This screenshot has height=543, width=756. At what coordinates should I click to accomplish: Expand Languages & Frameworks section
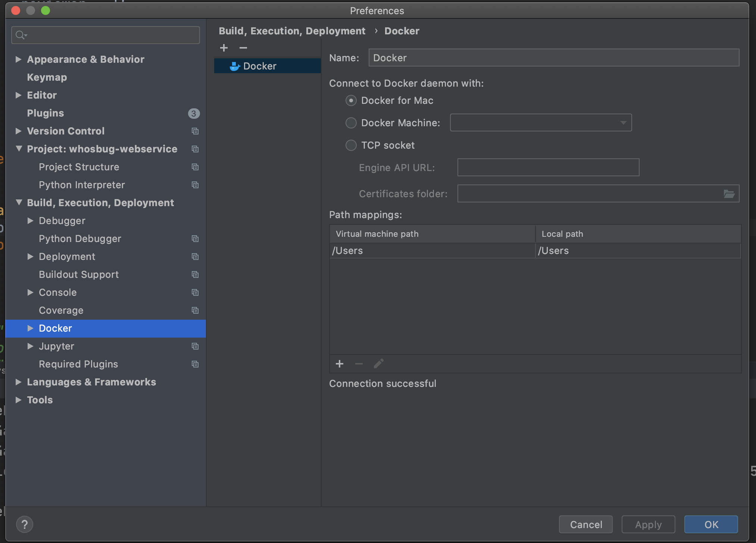coord(18,382)
